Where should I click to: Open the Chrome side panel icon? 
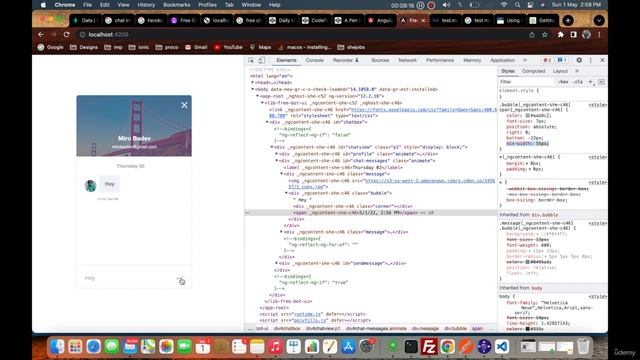point(573,35)
